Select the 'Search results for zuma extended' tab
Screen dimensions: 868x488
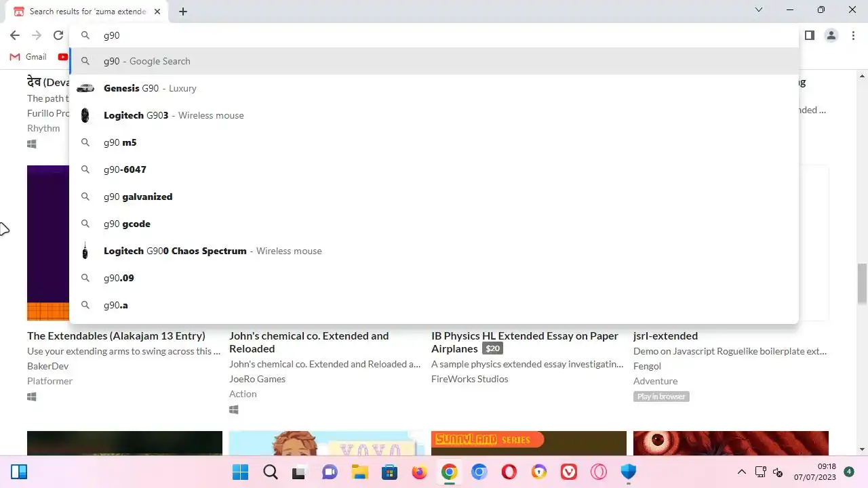click(x=87, y=12)
